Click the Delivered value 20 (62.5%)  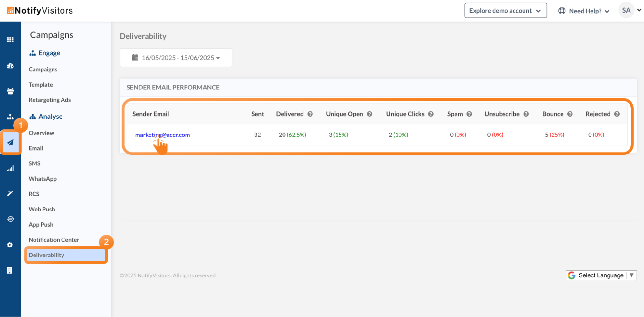tap(292, 135)
